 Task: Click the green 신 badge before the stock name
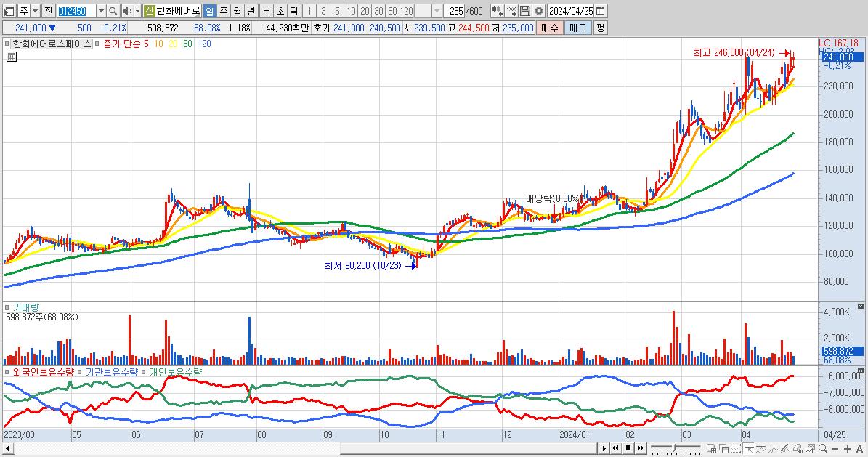[x=149, y=11]
